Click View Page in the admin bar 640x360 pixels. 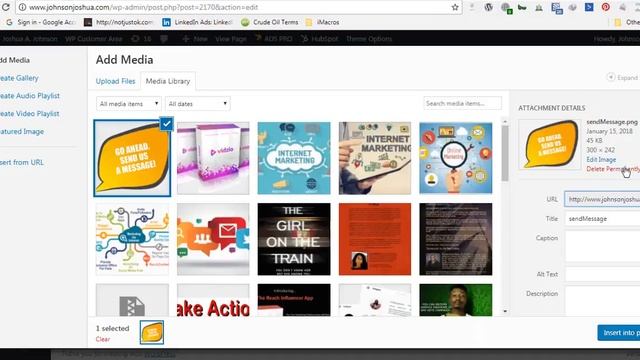coord(231,39)
